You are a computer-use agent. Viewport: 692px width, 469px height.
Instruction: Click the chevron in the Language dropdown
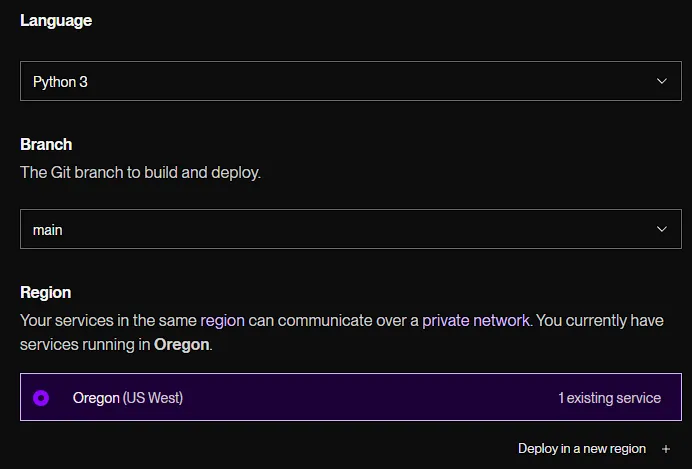pyautogui.click(x=661, y=81)
